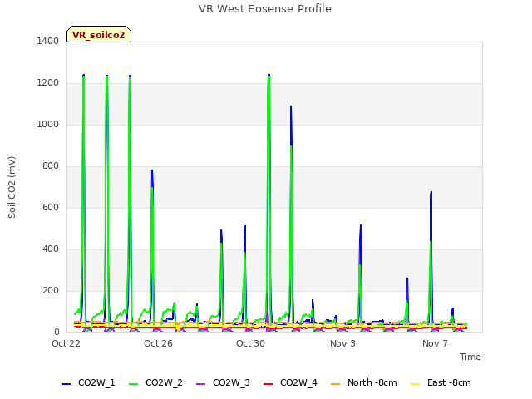Image resolution: width=532 pixels, height=399 pixels.
Task: Toggle the CO2W_4 legend entry
Action: tap(290, 382)
